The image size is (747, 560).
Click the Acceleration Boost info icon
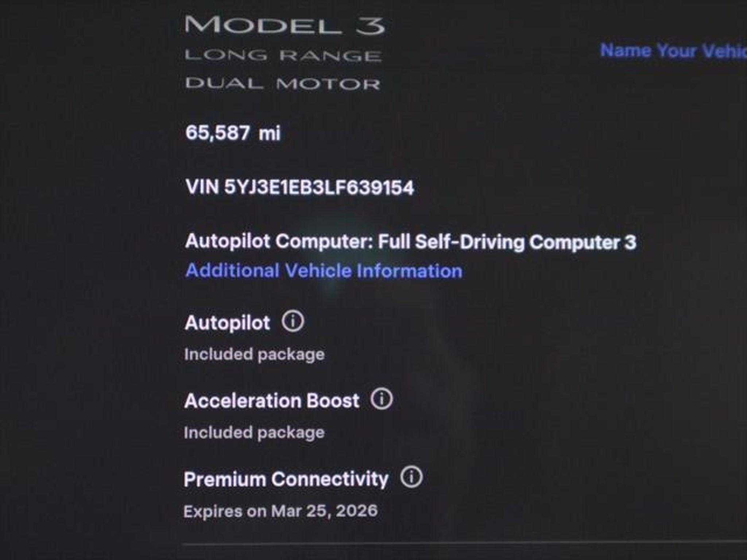click(382, 399)
